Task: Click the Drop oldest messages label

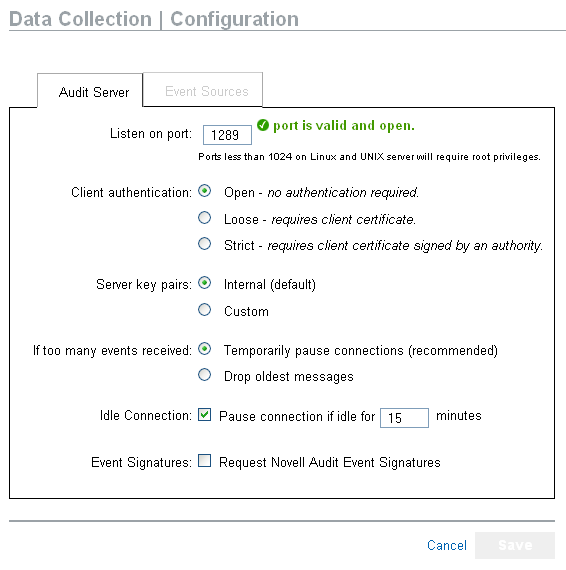Action: pos(289,377)
